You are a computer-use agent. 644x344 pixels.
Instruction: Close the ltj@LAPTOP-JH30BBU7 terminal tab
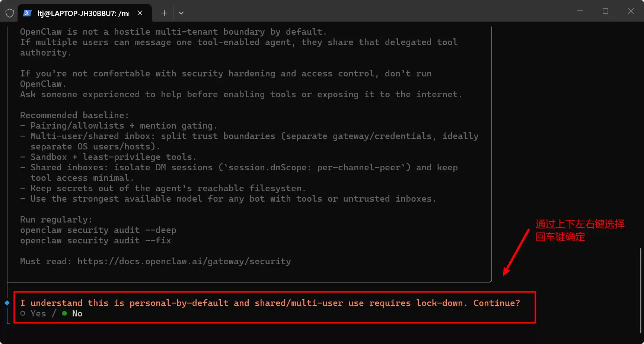(x=140, y=13)
